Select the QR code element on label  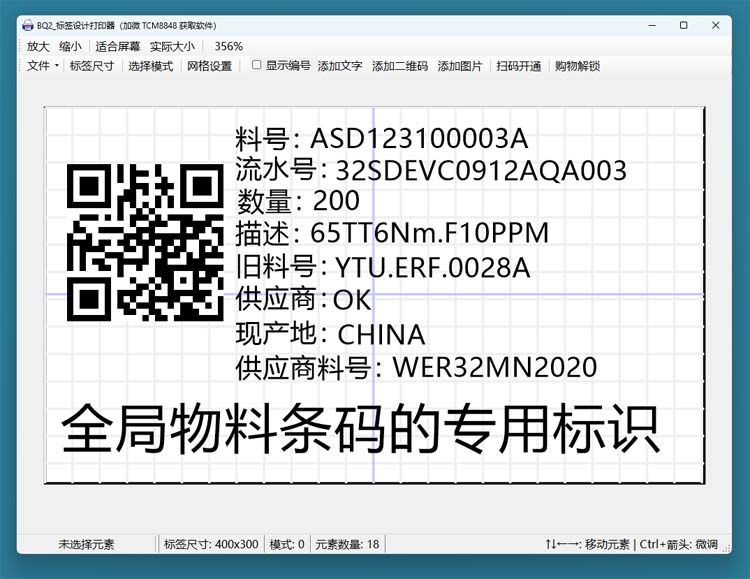(145, 242)
